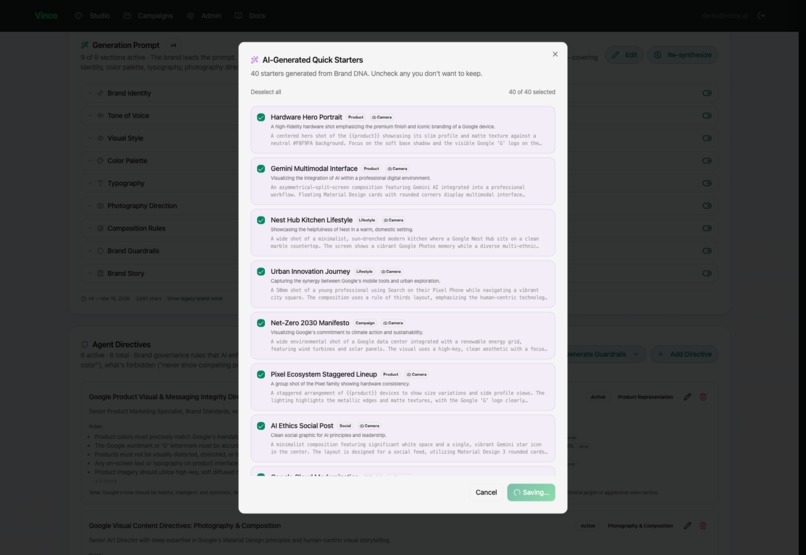This screenshot has width=806, height=555.
Task: Click the Visual Style eye icon
Action: coord(100,138)
